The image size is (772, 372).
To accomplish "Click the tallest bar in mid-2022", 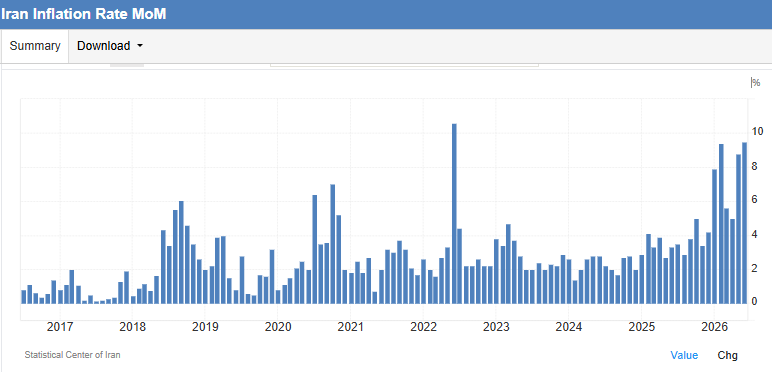I will click(454, 214).
